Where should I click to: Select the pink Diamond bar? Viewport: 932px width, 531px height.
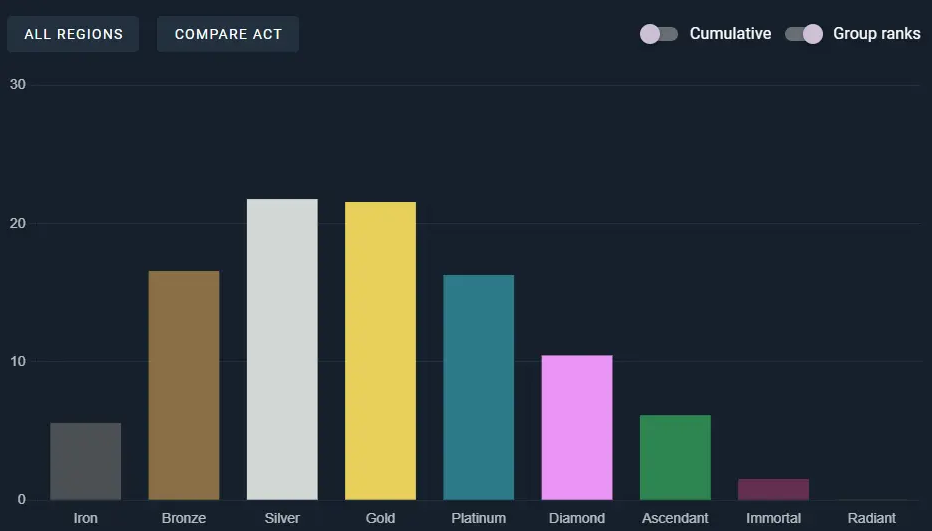click(x=577, y=427)
